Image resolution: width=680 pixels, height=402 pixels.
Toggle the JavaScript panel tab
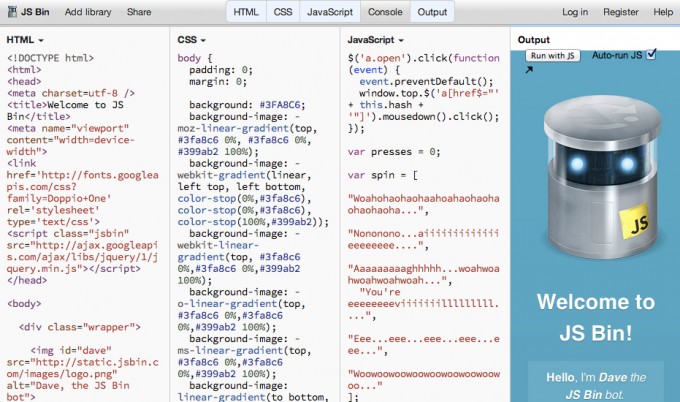(x=330, y=12)
